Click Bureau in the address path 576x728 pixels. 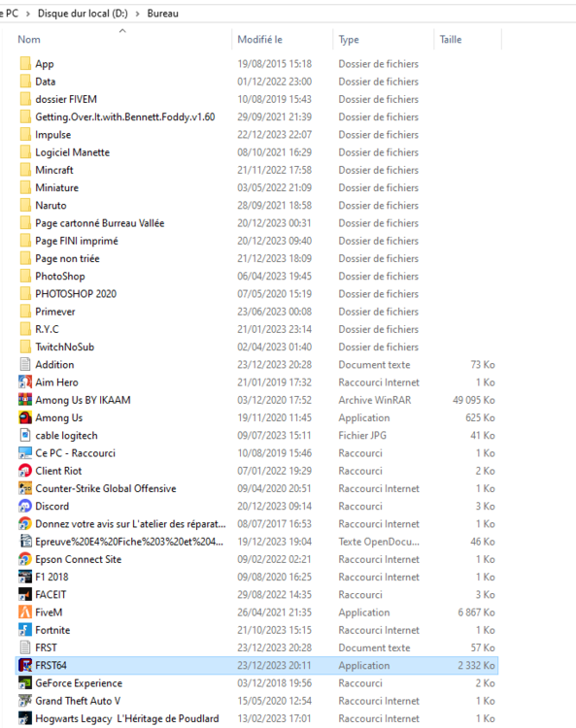(x=162, y=13)
